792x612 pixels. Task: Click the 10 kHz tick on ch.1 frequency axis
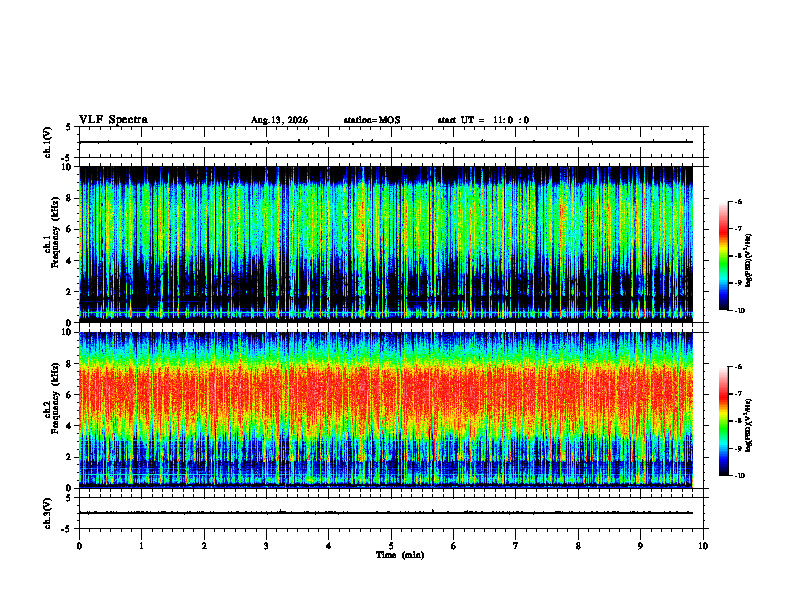68,167
